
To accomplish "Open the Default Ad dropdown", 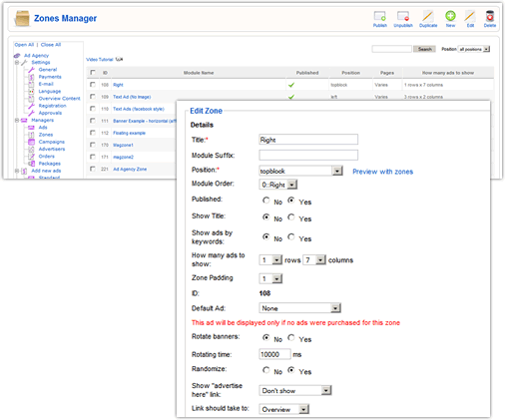I will pyautogui.click(x=300, y=308).
